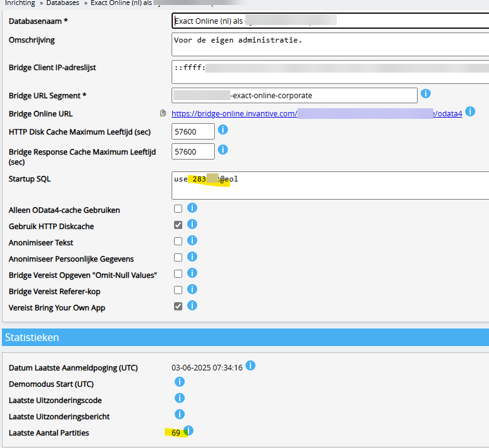
Task: Select the partition count value 69
Action: click(176, 433)
